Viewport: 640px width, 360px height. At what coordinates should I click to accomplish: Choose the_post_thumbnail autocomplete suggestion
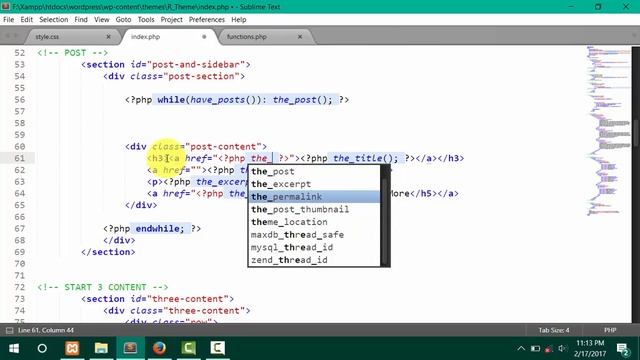[314, 209]
